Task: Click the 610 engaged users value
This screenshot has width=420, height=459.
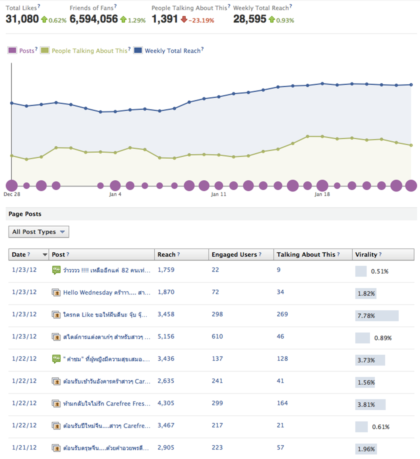Action: pyautogui.click(x=217, y=336)
